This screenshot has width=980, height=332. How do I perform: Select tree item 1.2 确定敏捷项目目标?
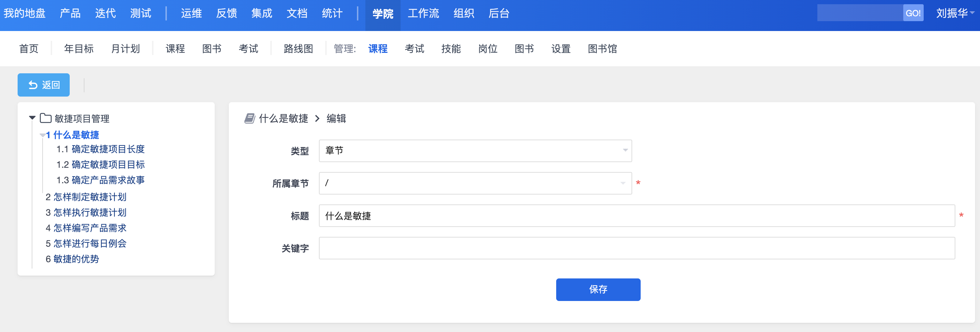(x=100, y=165)
